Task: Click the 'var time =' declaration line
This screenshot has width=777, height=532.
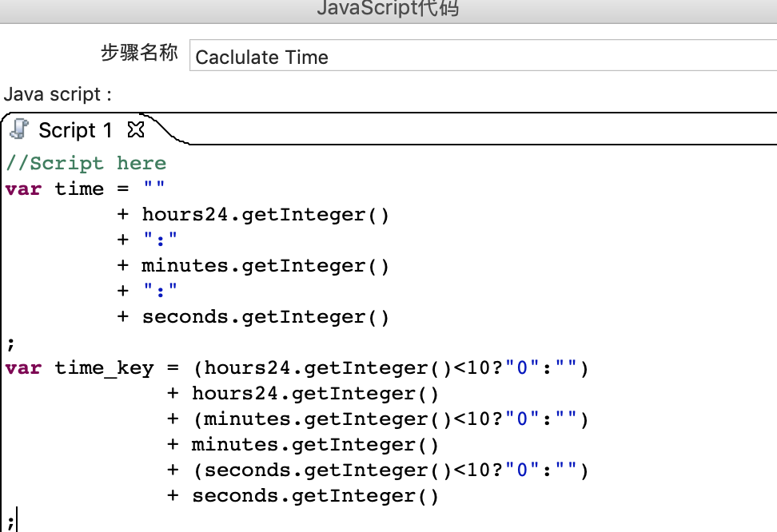Action: (85, 189)
